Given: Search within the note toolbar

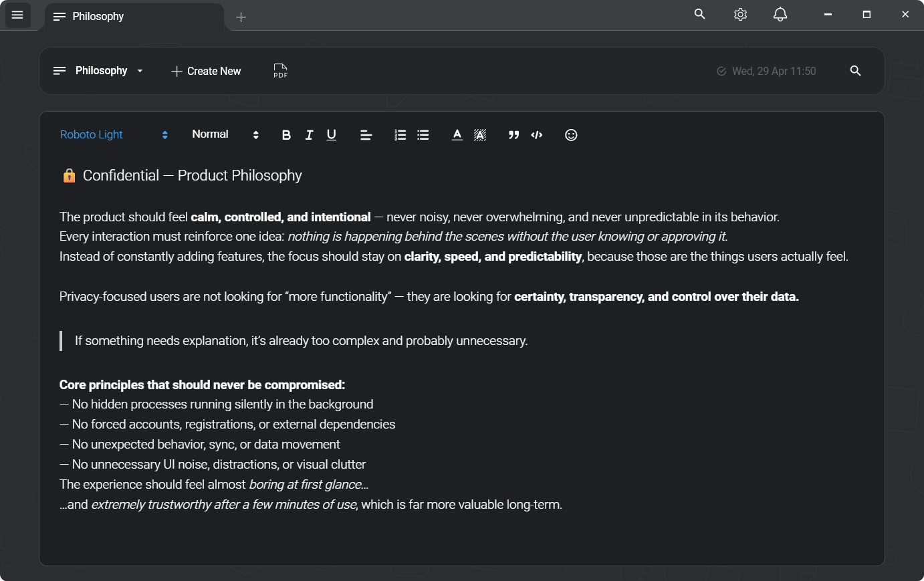Looking at the screenshot, I should pyautogui.click(x=855, y=71).
